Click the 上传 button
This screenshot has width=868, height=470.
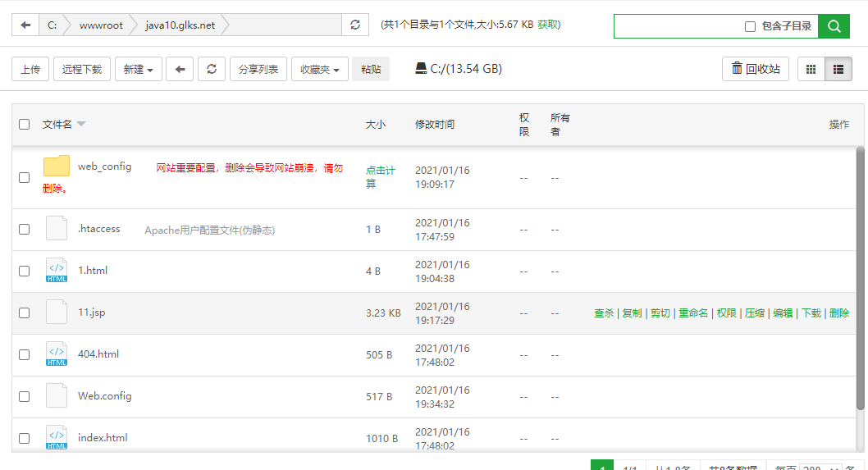coord(30,69)
